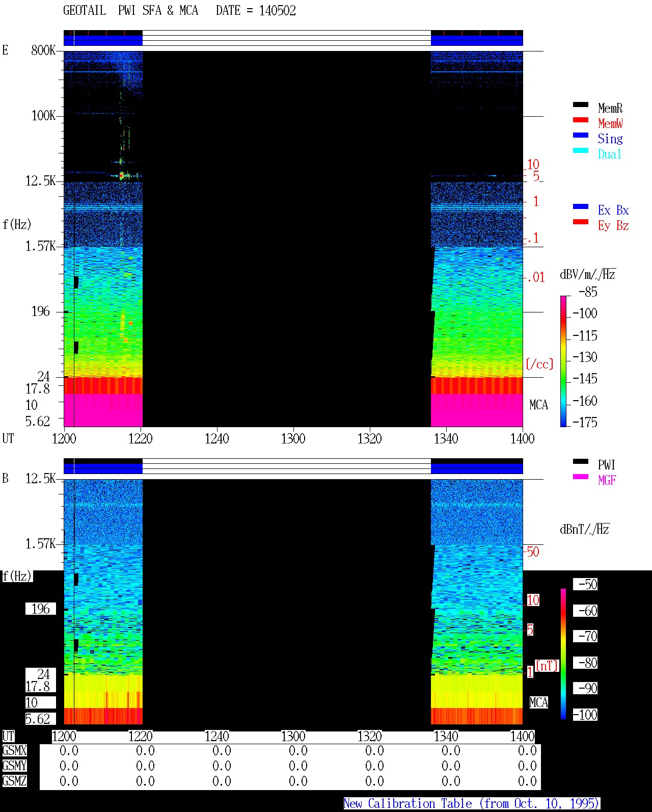Click the magenta MGF legend swatch
The width and height of the screenshot is (652, 812).
tap(580, 477)
